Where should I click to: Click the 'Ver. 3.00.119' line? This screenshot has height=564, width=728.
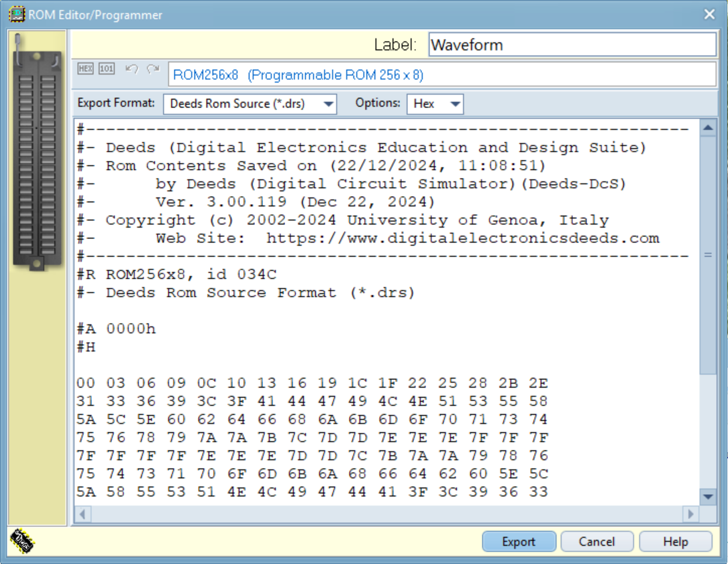click(256, 202)
